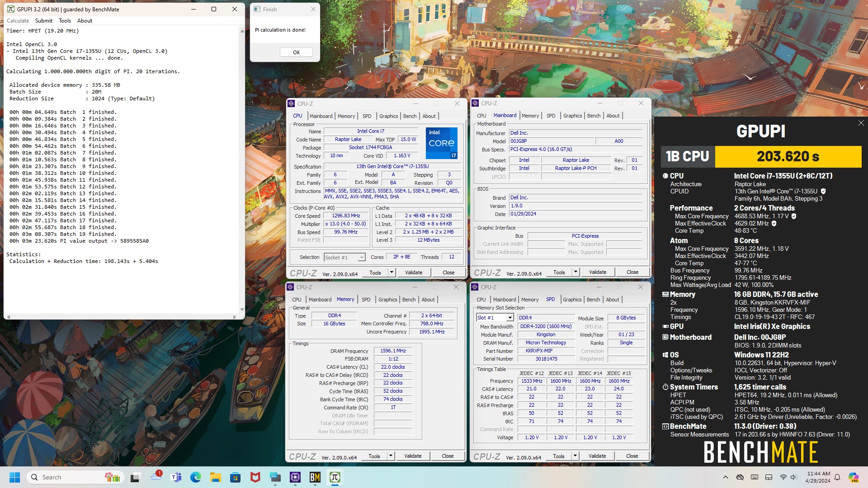This screenshot has width=868, height=488.
Task: Launch Copilot preview from taskbar corner
Action: click(x=854, y=477)
